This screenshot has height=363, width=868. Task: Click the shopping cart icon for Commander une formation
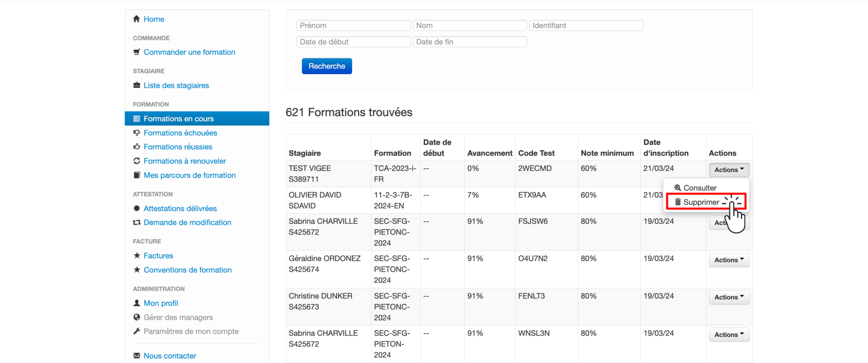(x=136, y=52)
